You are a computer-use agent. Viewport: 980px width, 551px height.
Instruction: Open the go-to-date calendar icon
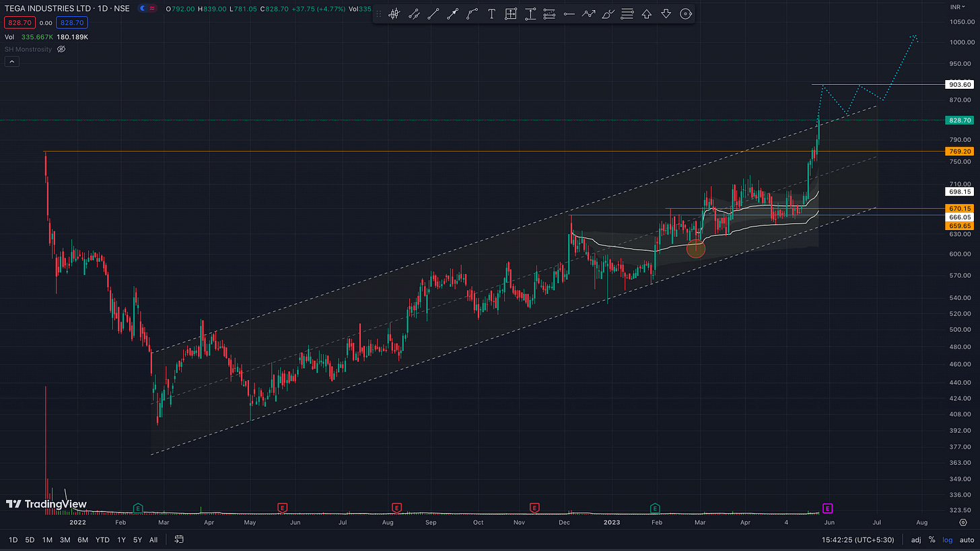point(179,540)
